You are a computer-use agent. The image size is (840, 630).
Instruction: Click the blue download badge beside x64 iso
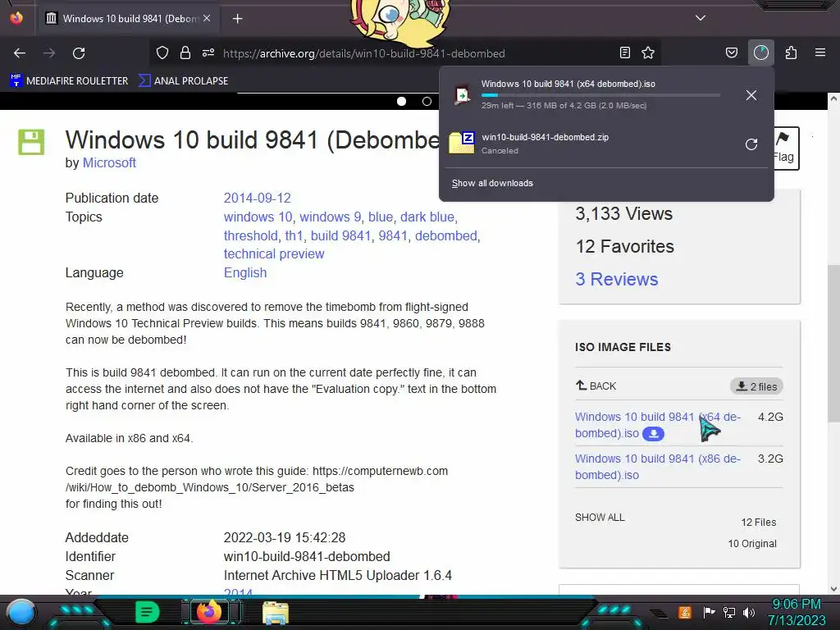654,433
